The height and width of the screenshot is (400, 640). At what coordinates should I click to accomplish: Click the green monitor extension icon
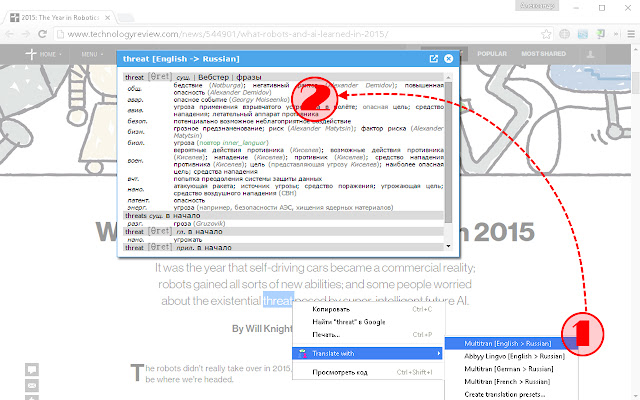click(x=600, y=34)
